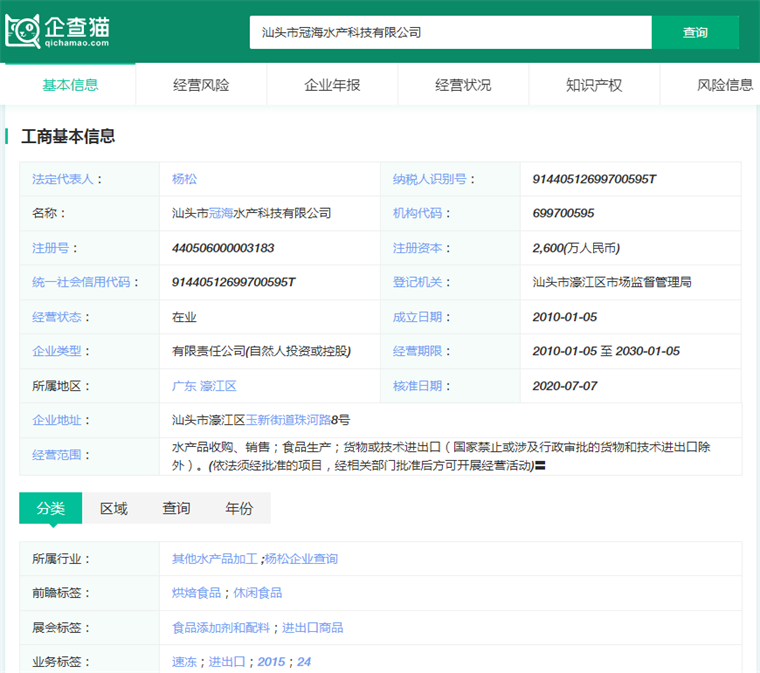The image size is (760, 673).
Task: Open the 广东 region link
Action: 184,386
